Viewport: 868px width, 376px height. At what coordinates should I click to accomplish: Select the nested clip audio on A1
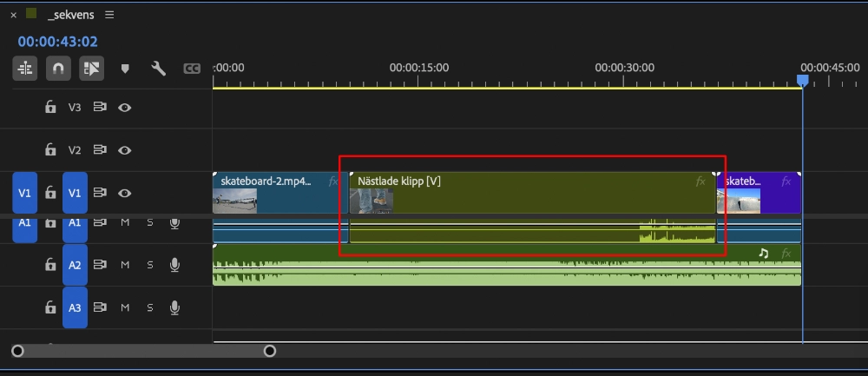533,231
